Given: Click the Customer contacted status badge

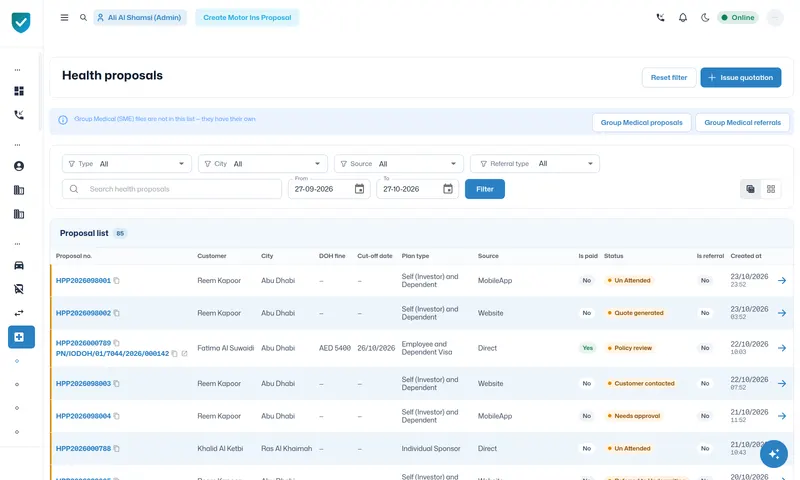Looking at the screenshot, I should pos(641,384).
